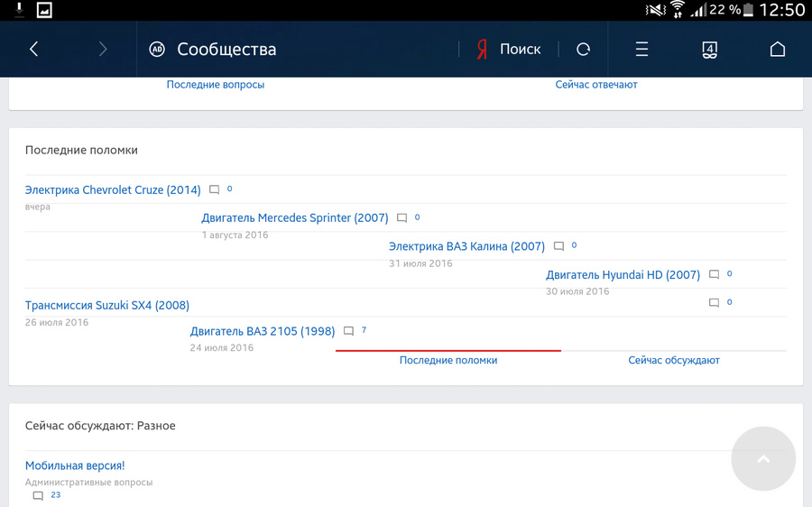Tap the Последние поломки section heading

pos(81,150)
